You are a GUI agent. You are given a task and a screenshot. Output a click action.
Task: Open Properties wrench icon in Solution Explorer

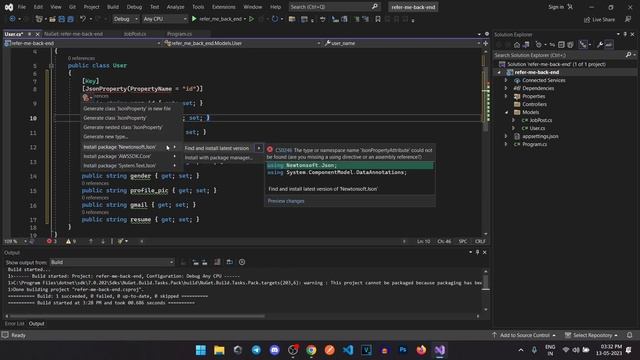600,44
